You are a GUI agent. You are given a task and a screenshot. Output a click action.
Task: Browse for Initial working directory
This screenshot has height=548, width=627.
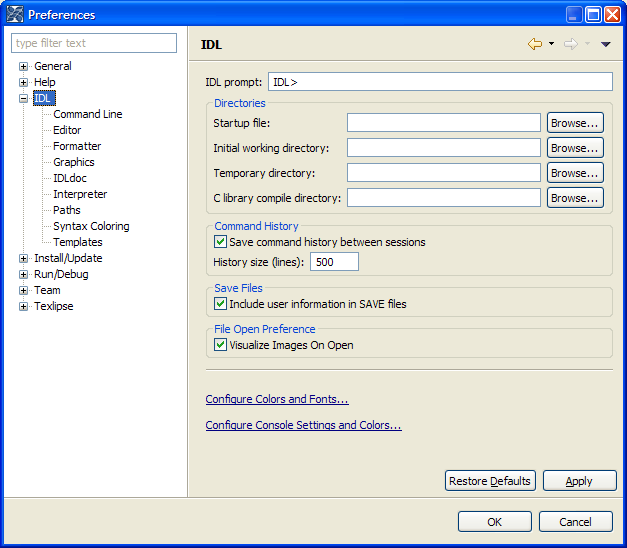click(x=575, y=148)
